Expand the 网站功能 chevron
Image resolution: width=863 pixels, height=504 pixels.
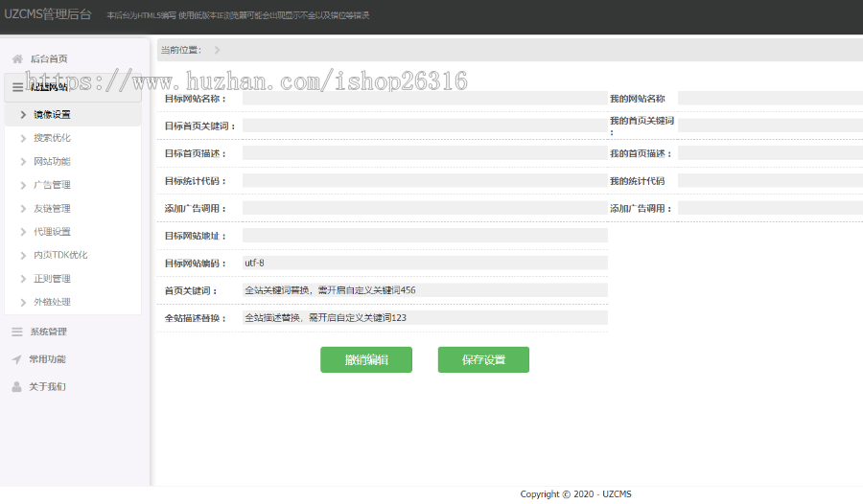[x=23, y=161]
